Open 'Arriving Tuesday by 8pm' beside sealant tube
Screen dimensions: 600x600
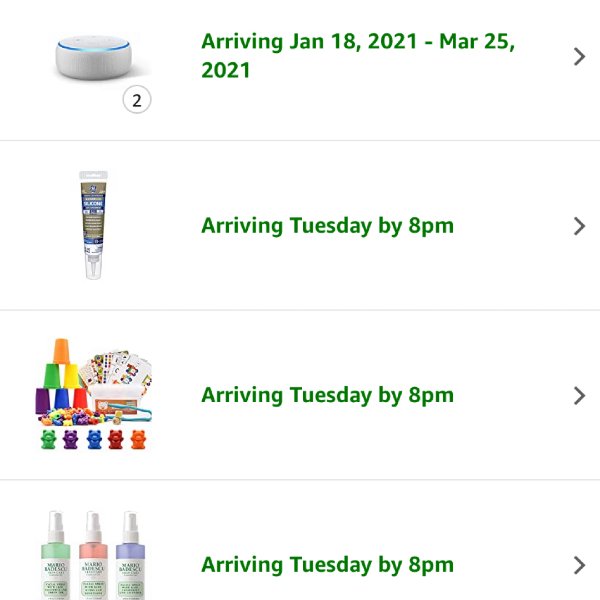click(x=327, y=226)
